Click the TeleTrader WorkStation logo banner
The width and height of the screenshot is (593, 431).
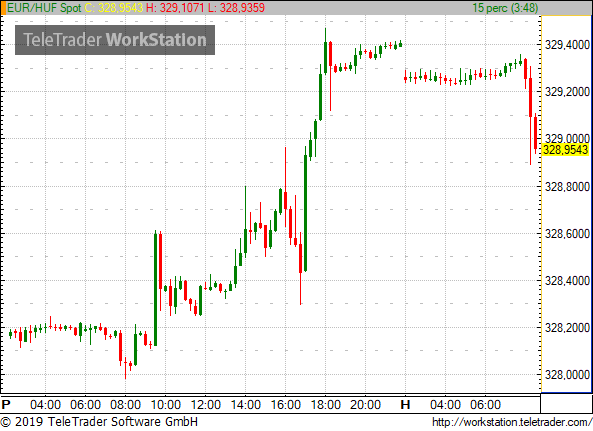115,40
